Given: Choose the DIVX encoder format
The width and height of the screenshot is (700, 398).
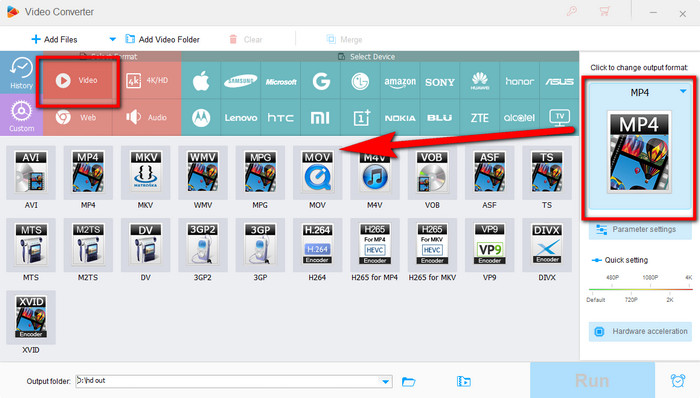Looking at the screenshot, I should tap(547, 245).
